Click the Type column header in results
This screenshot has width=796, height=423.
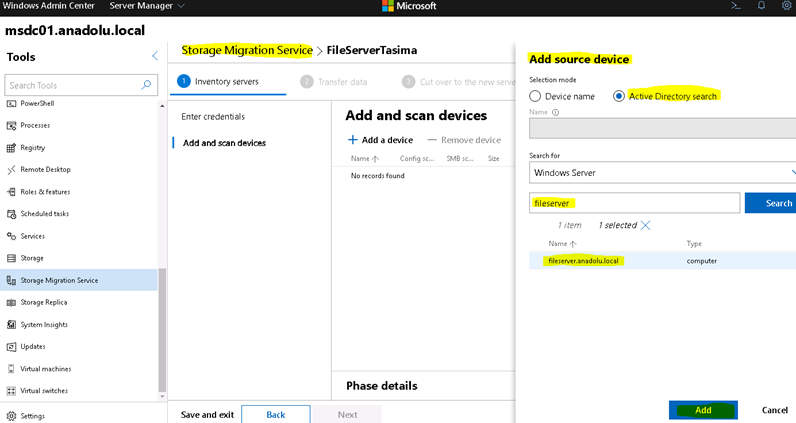click(x=694, y=244)
